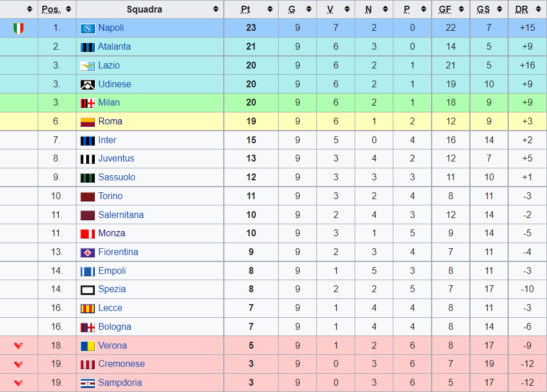Open the Juventus team link

pyautogui.click(x=116, y=158)
